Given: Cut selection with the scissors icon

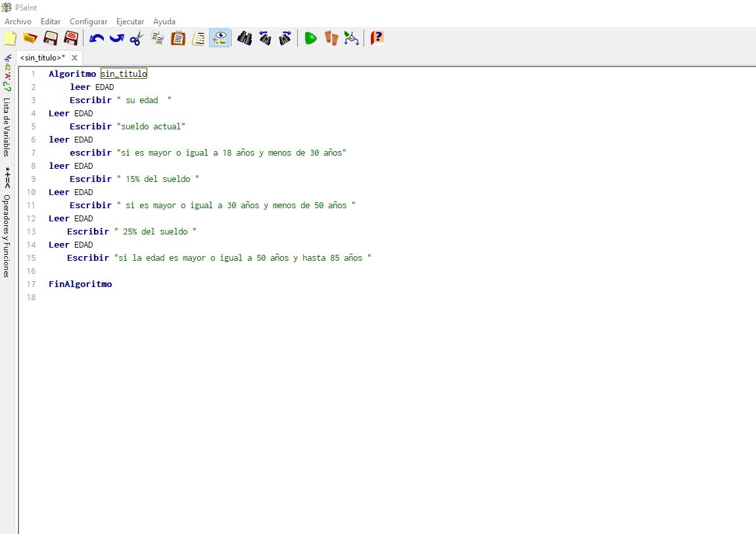Looking at the screenshot, I should click(136, 38).
